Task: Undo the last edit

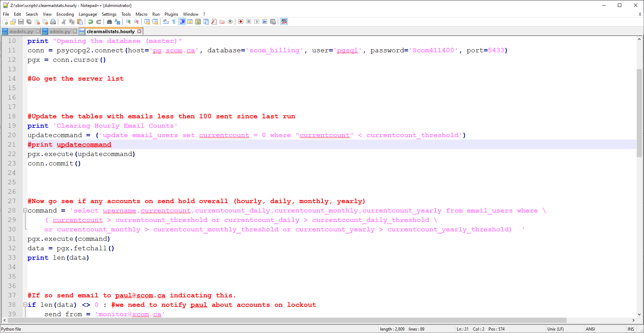Action: tap(90, 21)
